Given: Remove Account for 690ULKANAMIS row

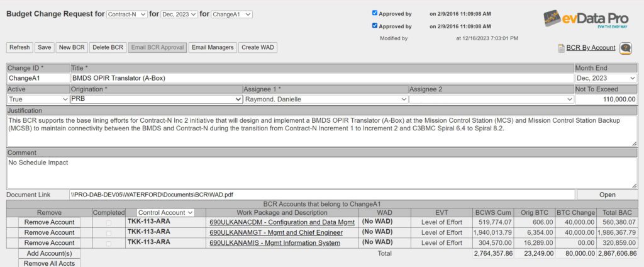Looking at the screenshot, I should click(49, 242).
